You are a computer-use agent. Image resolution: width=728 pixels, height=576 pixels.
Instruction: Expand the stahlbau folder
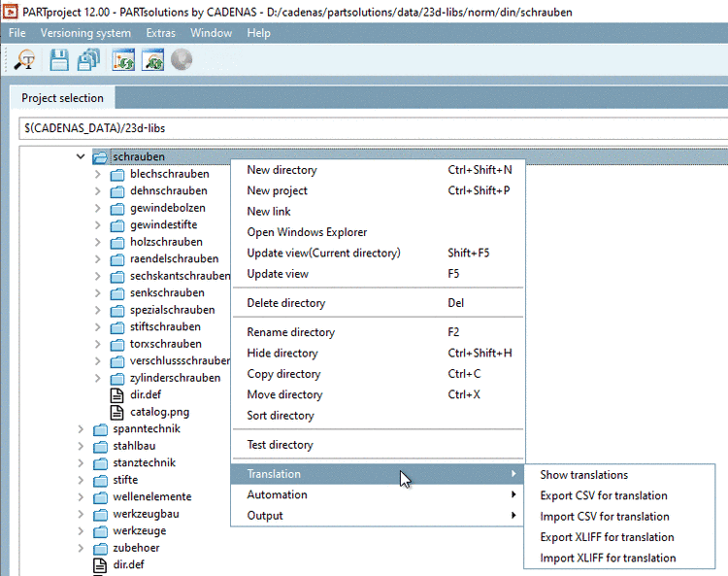click(81, 446)
